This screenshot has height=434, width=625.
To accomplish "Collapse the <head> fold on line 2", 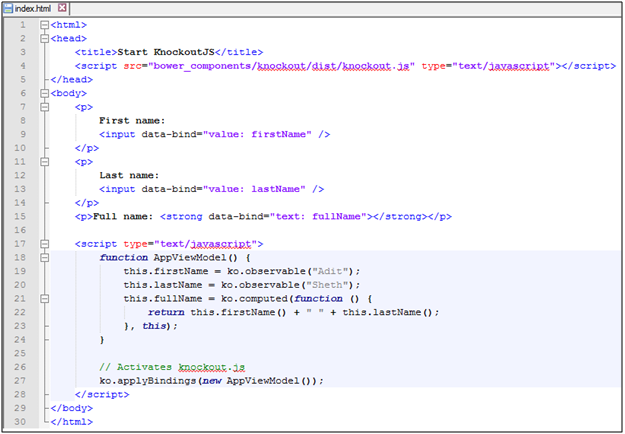I will (x=45, y=39).
